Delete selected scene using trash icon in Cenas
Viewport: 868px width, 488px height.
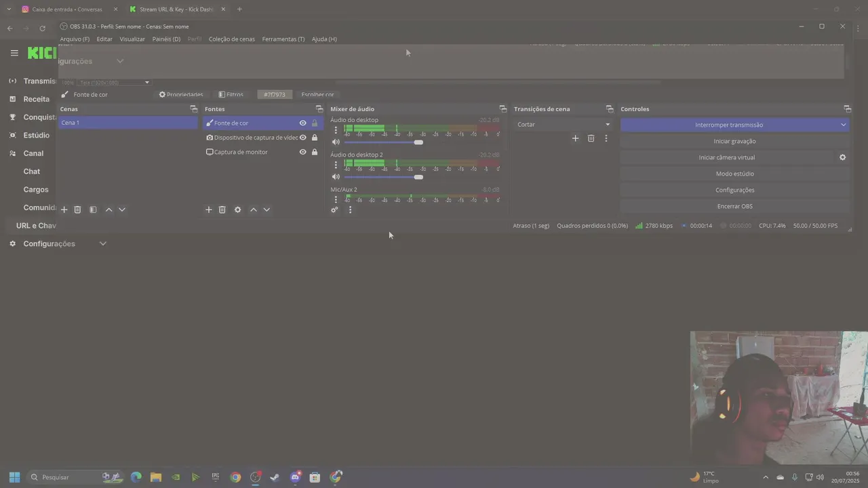coord(77,210)
